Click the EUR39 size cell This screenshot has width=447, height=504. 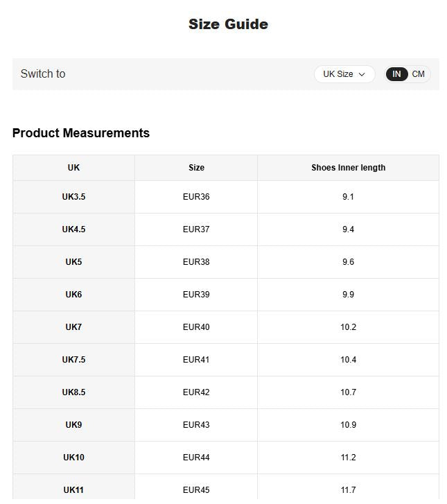pyautogui.click(x=196, y=295)
